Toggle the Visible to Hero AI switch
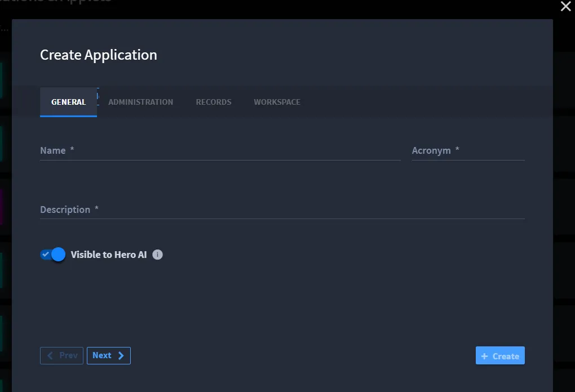 point(53,254)
